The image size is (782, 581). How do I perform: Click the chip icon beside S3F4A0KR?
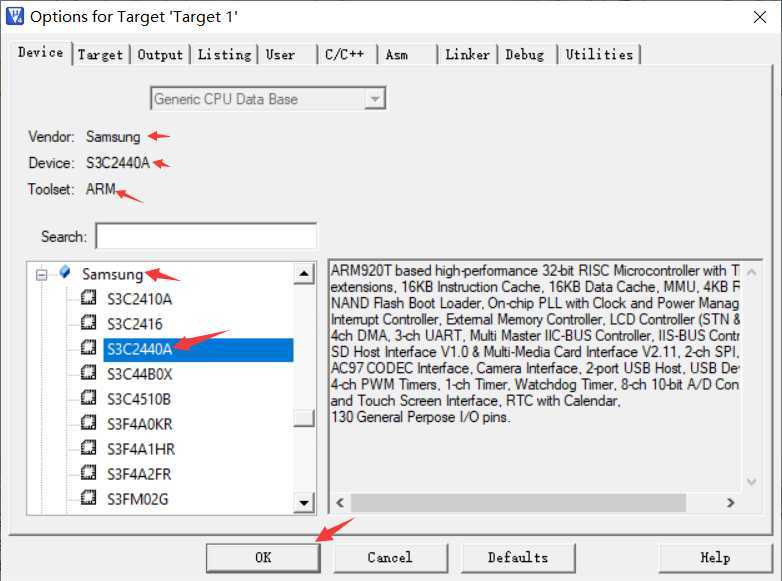[89, 423]
